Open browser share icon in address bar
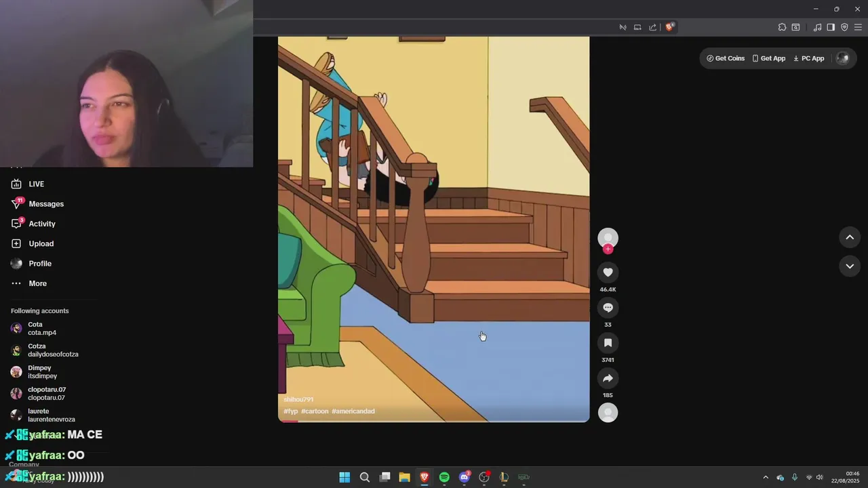This screenshot has height=488, width=868. tap(652, 27)
